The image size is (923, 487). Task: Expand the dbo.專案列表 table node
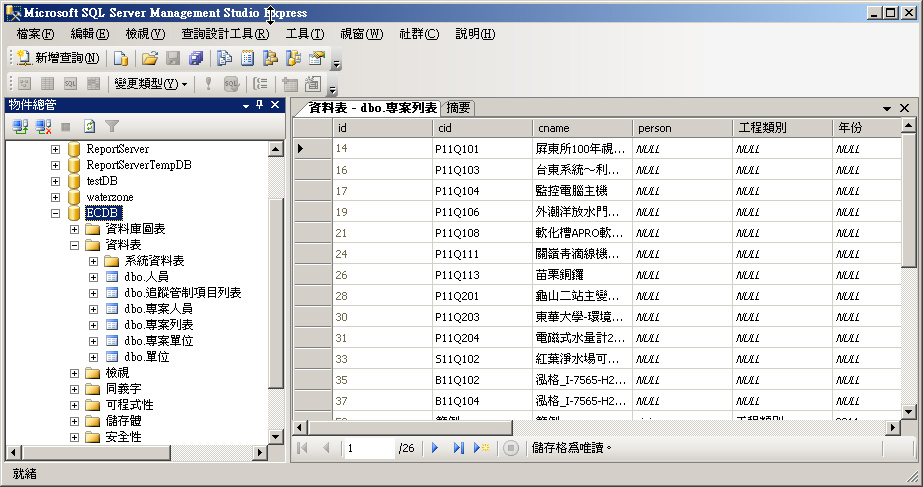click(x=93, y=325)
